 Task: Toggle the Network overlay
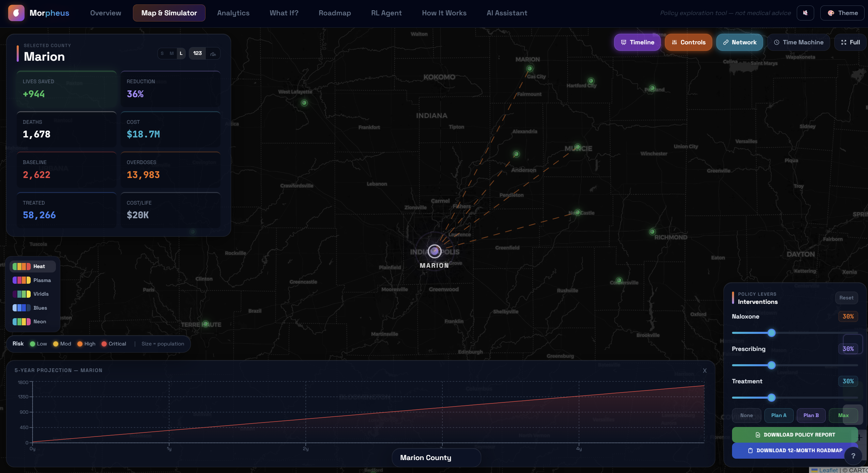(740, 42)
